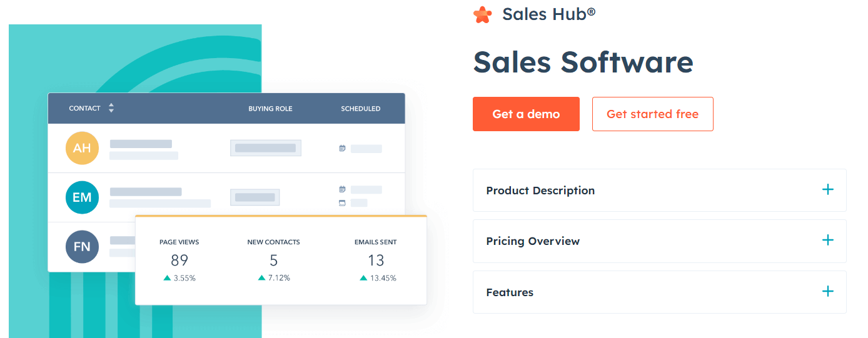Image resolution: width=868 pixels, height=338 pixels.
Task: Click the green up arrow under Emails Sent
Action: coord(363,278)
